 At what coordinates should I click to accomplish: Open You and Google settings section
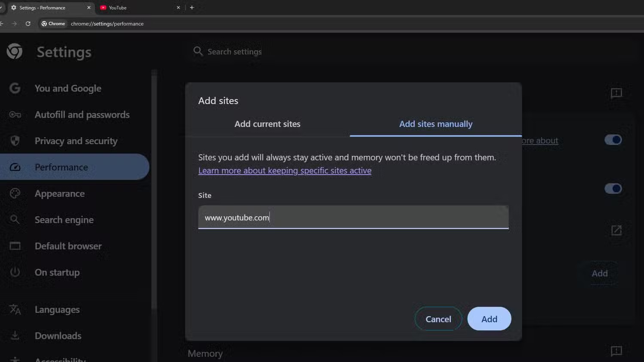coord(68,88)
